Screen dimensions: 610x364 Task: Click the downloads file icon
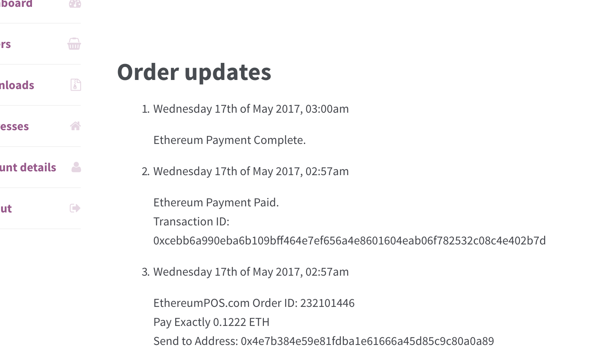point(76,85)
